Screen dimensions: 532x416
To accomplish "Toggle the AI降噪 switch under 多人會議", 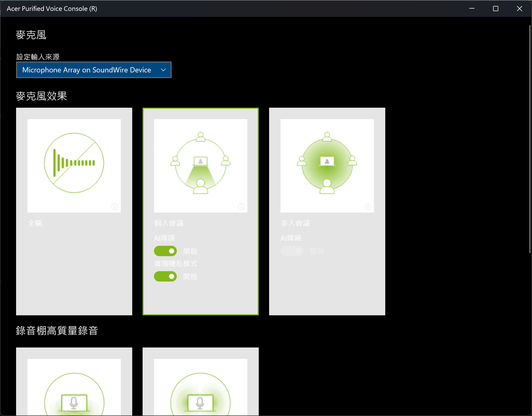I will (292, 251).
